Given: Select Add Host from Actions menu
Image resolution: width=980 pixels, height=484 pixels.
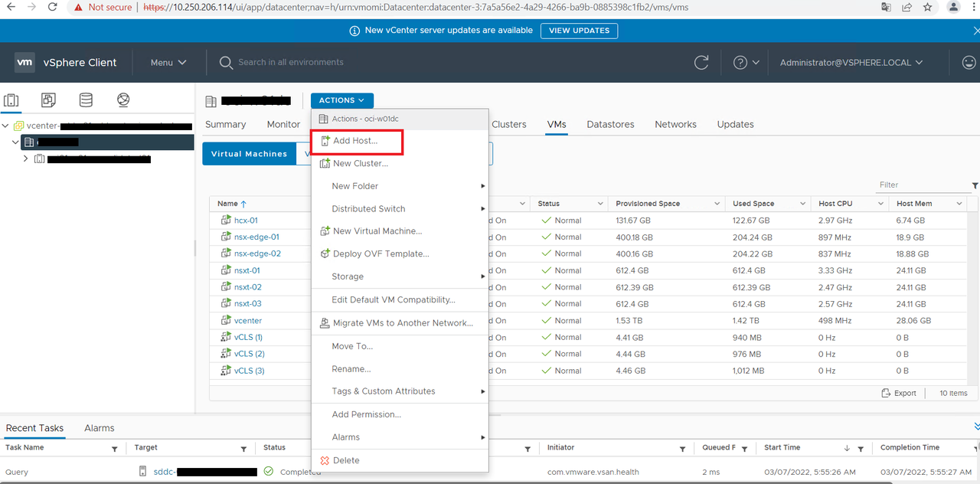Looking at the screenshot, I should point(355,141).
